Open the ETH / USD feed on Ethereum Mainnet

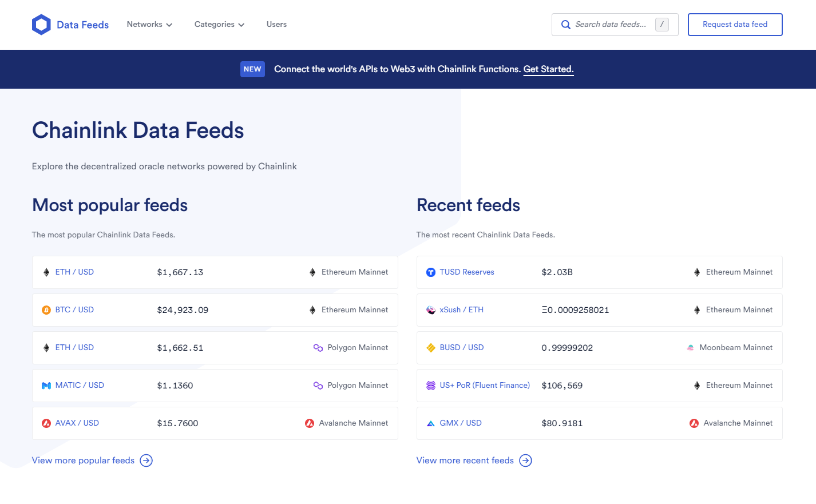[74, 272]
